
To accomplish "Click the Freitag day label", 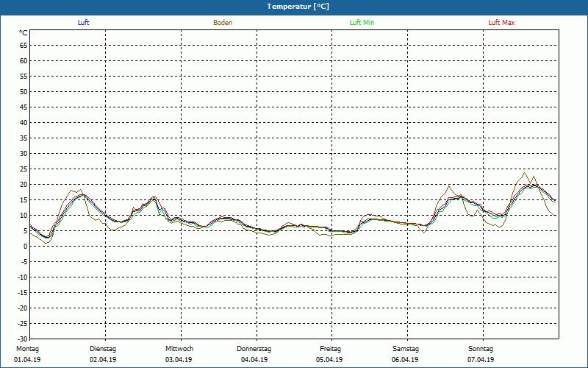I will (330, 349).
